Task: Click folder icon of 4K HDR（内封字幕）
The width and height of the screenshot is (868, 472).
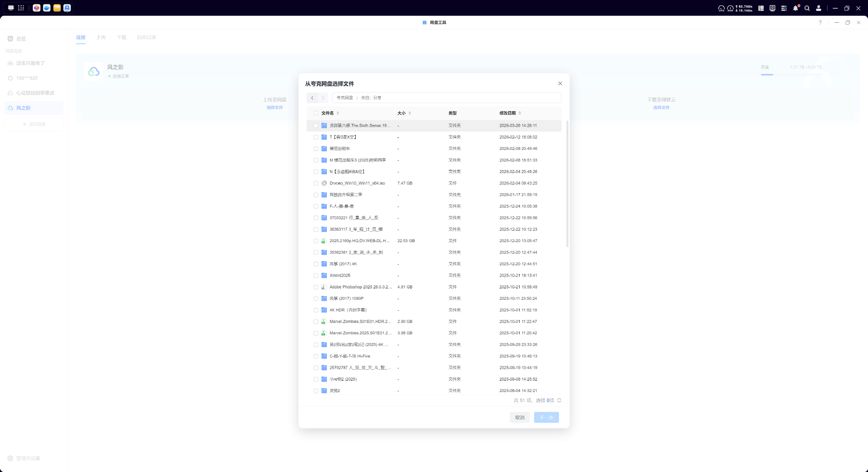Action: pyautogui.click(x=324, y=310)
